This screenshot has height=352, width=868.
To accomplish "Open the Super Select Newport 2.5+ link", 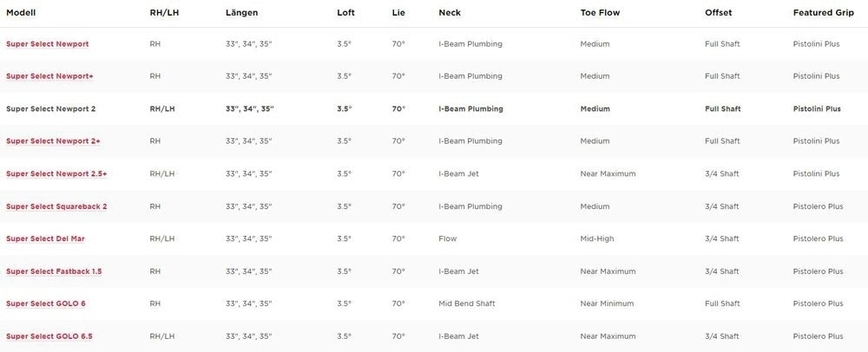I will [x=56, y=174].
